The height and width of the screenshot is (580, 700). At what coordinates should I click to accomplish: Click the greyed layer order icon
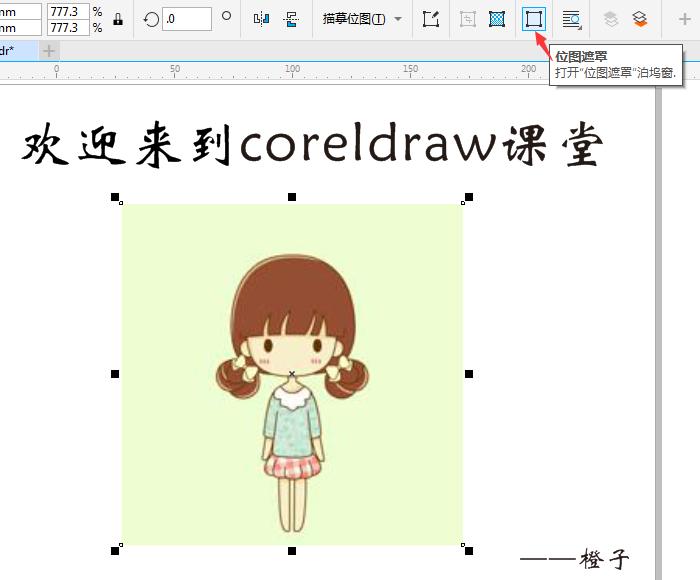click(611, 19)
